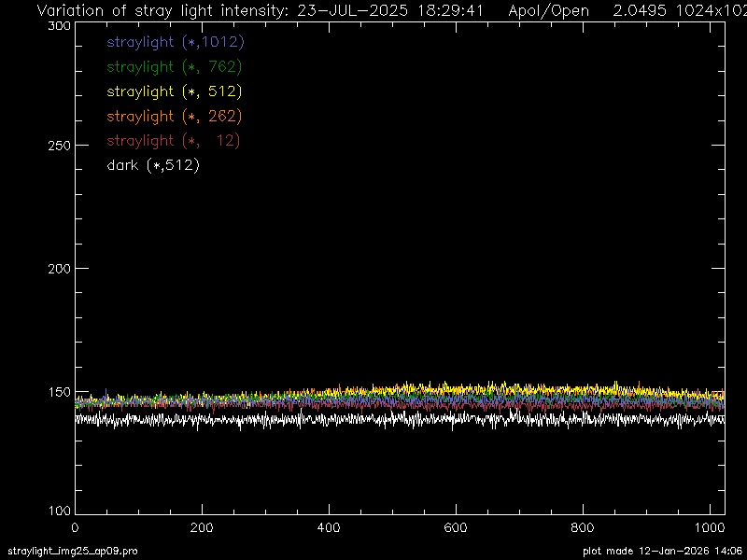Image resolution: width=747 pixels, height=560 pixels.
Task: Click the blue straylight (*,1012) legend entry
Action: pyautogui.click(x=176, y=42)
